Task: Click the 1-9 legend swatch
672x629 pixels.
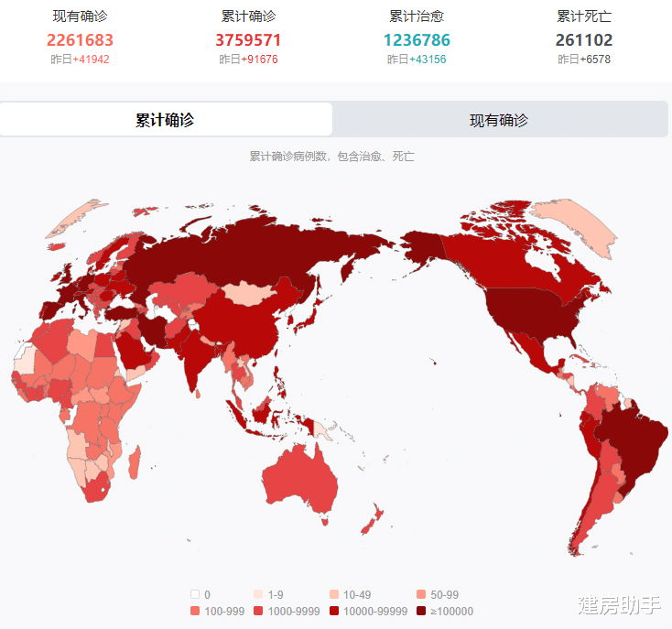Action: 258,594
